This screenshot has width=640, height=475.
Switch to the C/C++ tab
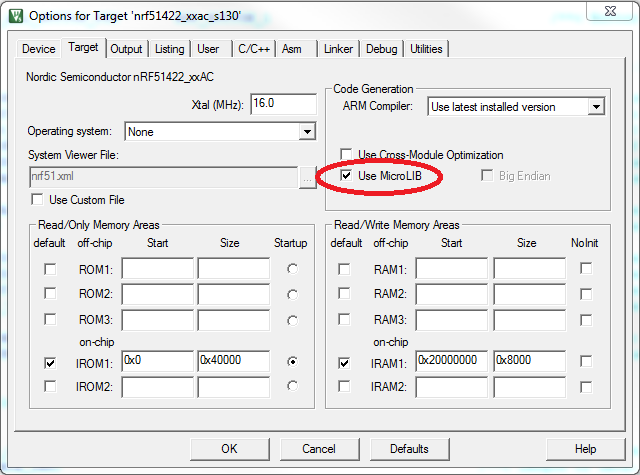pyautogui.click(x=254, y=49)
